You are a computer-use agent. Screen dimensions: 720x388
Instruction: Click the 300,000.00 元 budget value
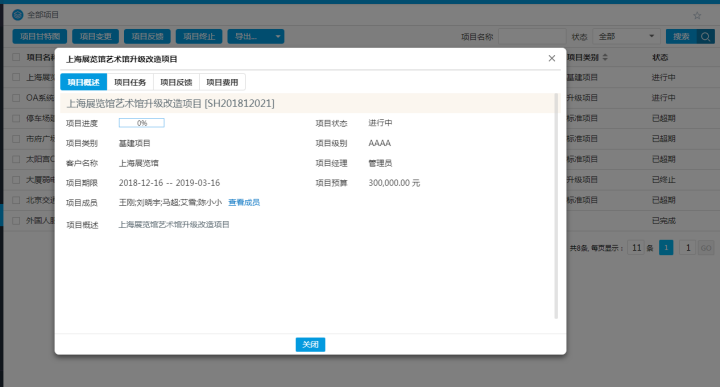point(394,183)
